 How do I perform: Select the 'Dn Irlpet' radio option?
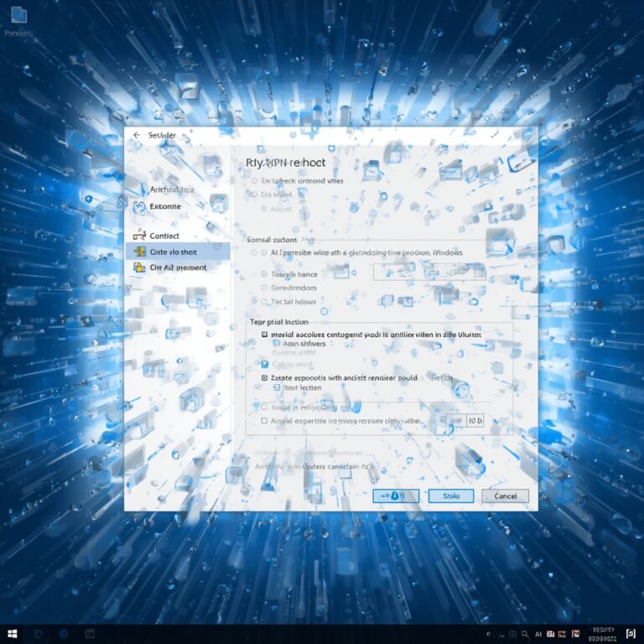254,194
